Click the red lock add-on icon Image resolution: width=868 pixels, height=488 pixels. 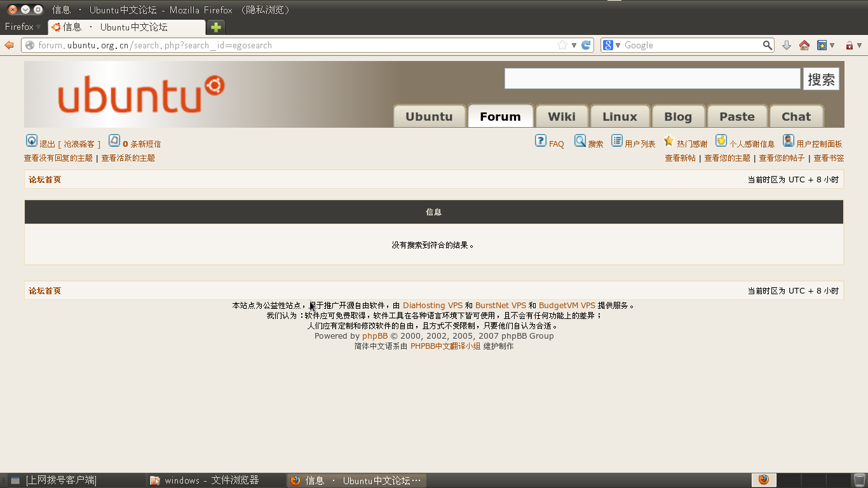(849, 45)
